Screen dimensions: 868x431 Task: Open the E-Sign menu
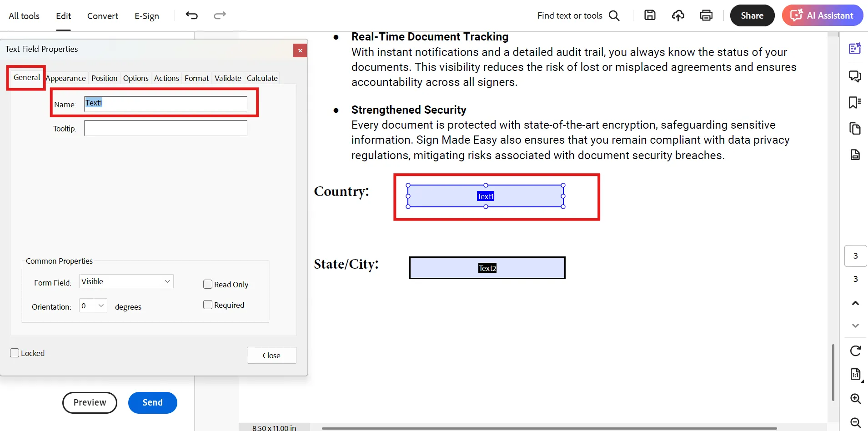pos(147,16)
